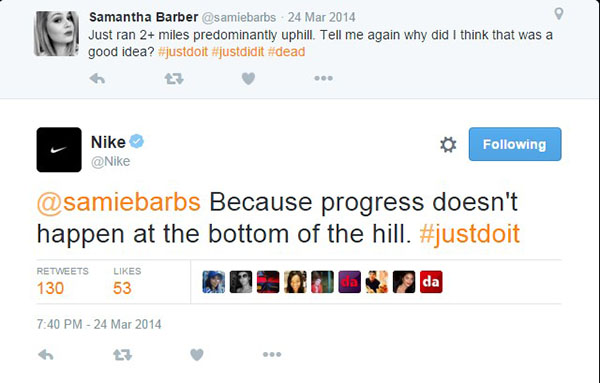Viewport: 600px width, 383px height.
Task: View the 130 retweets list
Action: pos(62,282)
